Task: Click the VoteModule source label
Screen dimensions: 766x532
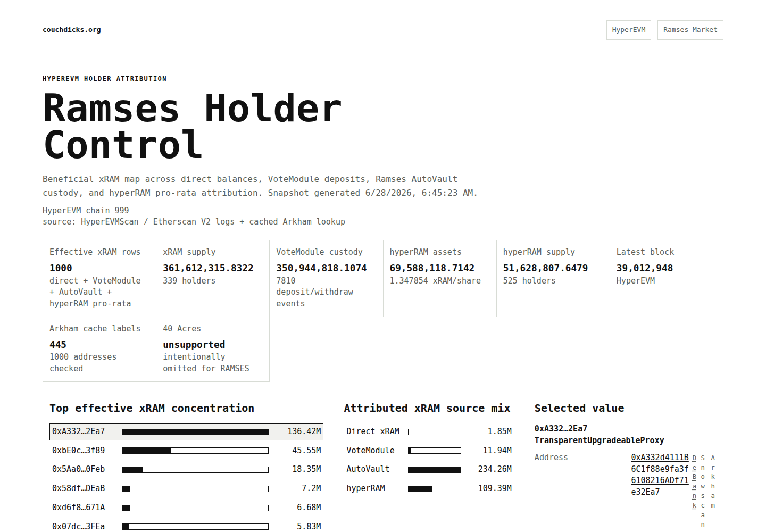Action: coord(370,451)
